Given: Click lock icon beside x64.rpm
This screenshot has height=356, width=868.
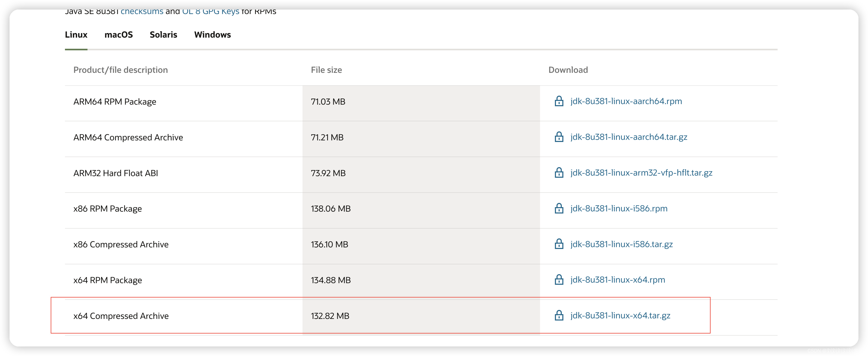Looking at the screenshot, I should (x=559, y=279).
